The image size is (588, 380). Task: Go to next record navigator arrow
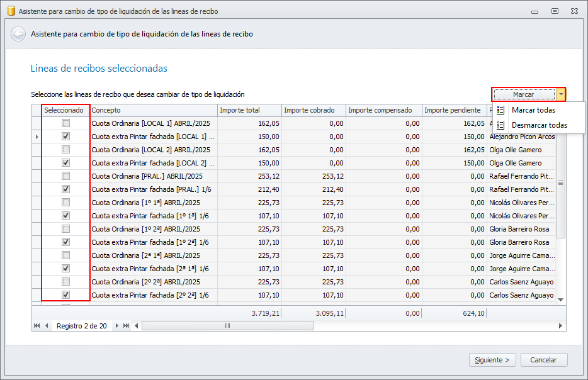coord(116,326)
